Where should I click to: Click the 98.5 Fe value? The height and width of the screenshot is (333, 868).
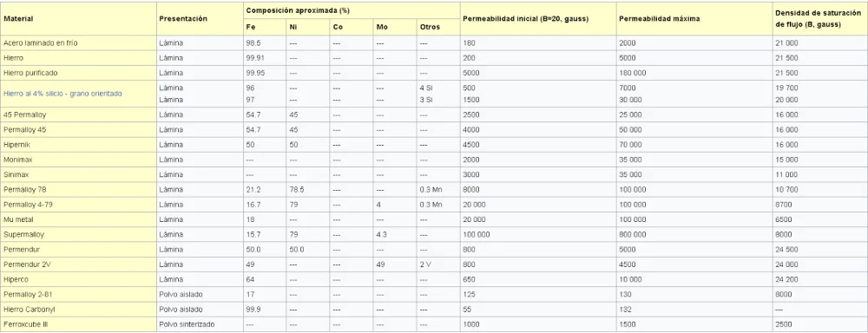253,42
